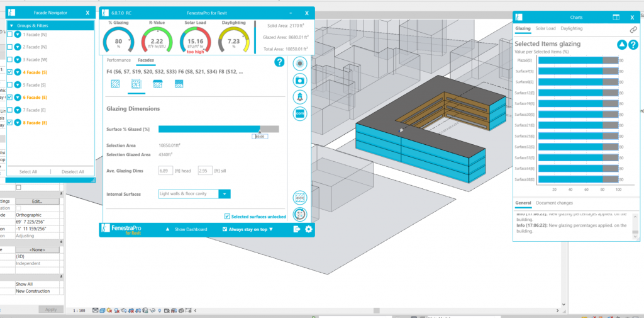
Task: Check the 7 Facade [E] checkbox
Action: coord(9,110)
